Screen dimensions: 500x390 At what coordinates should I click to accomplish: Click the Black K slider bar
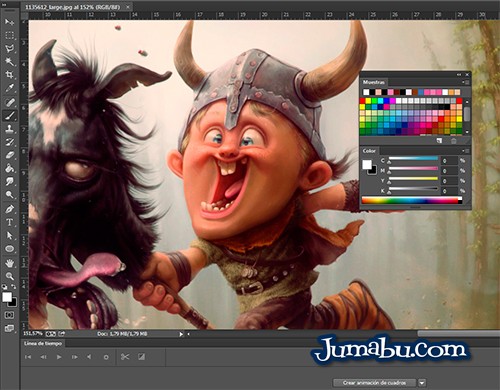click(x=413, y=189)
